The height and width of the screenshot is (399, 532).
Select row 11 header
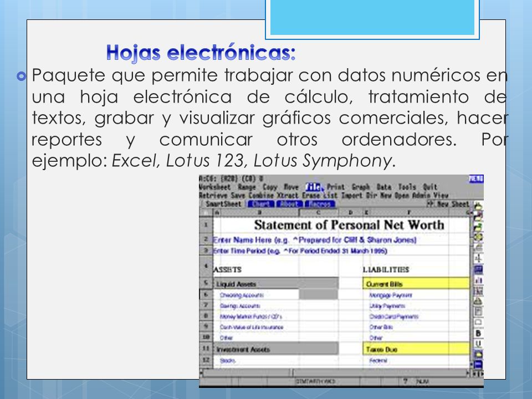206,349
